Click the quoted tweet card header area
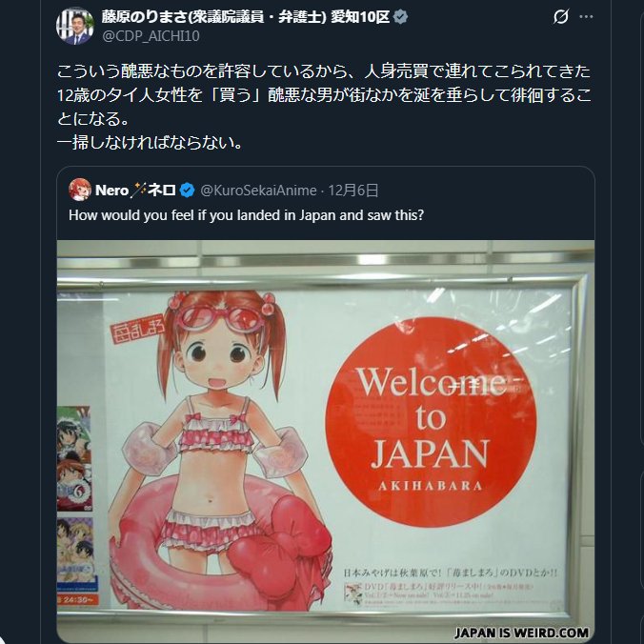Screen dimensions: 644x644 coord(325,203)
